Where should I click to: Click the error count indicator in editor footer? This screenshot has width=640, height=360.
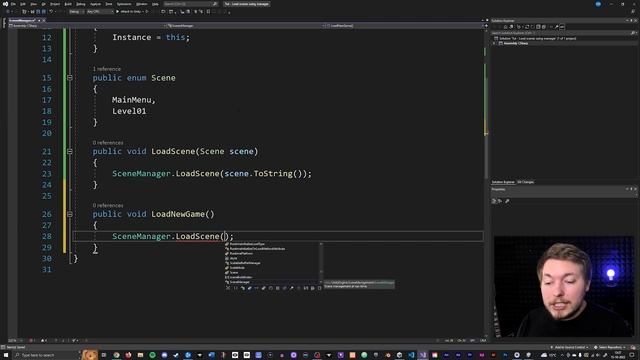point(32,340)
